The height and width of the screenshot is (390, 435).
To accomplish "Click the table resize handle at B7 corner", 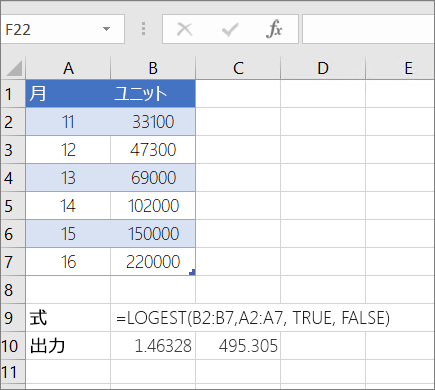I will click(192, 272).
